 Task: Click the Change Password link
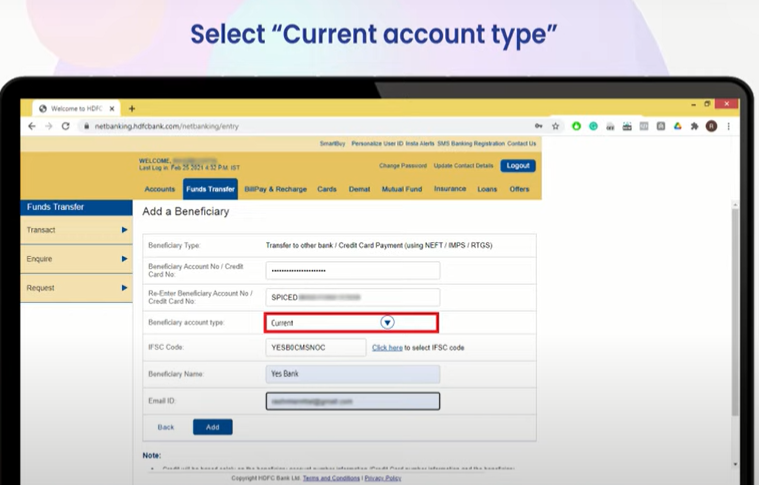[x=403, y=166]
